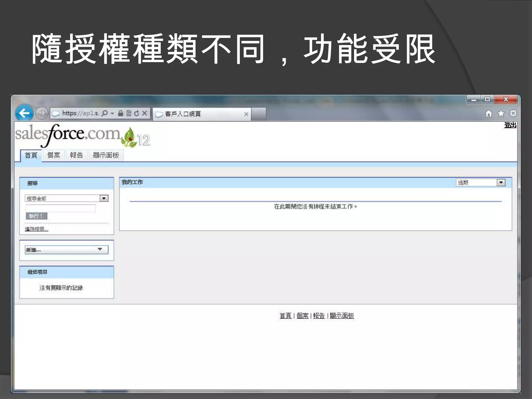This screenshot has height=399, width=532.
Task: Click the 沒有要顯示的記錄 text
Action: click(61, 288)
